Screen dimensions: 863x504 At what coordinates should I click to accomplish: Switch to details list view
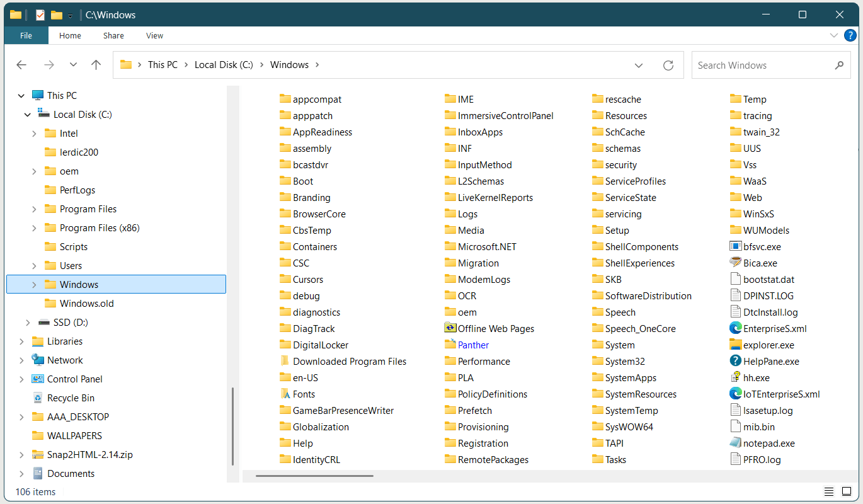click(830, 491)
